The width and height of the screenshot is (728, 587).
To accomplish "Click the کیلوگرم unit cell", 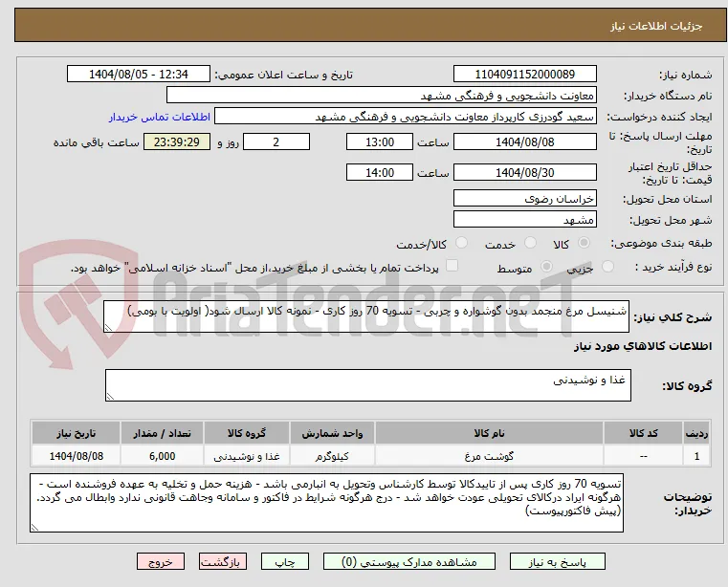I will tap(332, 456).
